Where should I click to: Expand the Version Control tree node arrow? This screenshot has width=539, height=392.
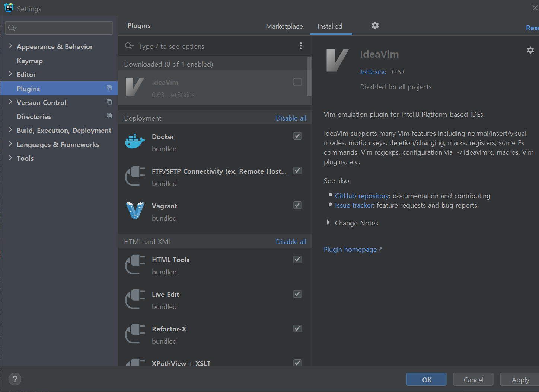coord(10,102)
